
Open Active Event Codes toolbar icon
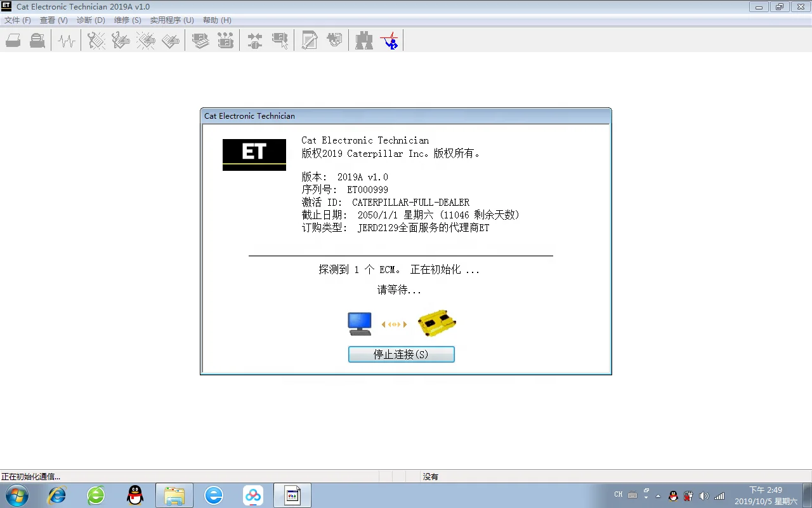145,41
